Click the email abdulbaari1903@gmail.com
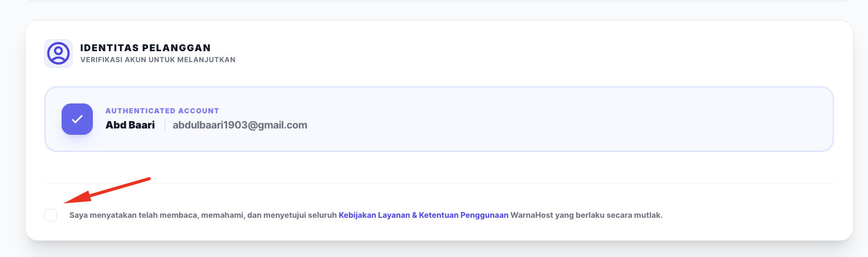Image resolution: width=868 pixels, height=257 pixels. (x=240, y=125)
